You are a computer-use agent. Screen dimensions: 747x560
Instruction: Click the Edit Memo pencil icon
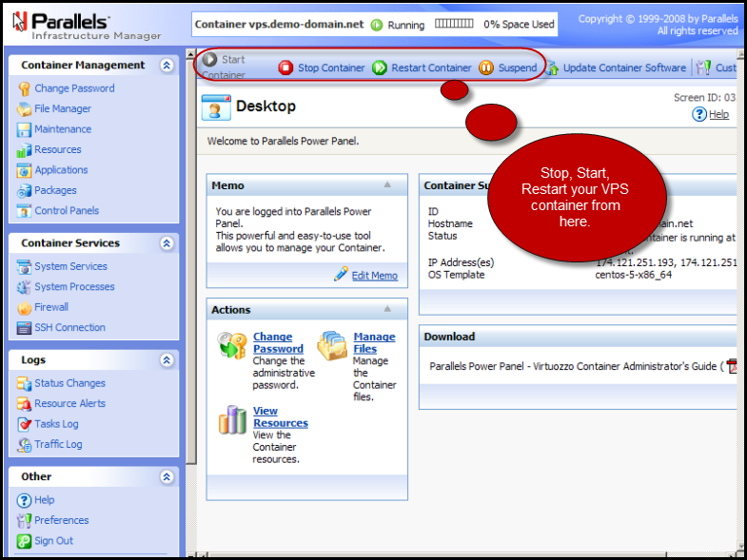pyautogui.click(x=341, y=274)
